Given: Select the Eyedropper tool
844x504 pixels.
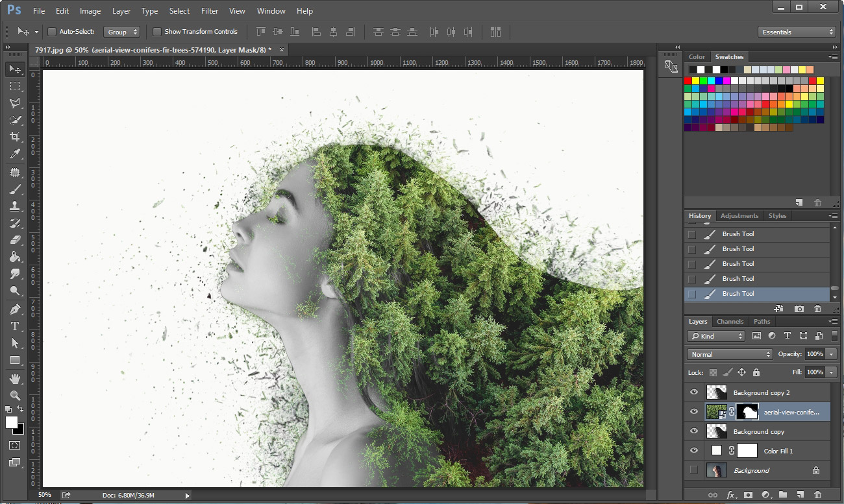Looking at the screenshot, I should click(x=15, y=153).
